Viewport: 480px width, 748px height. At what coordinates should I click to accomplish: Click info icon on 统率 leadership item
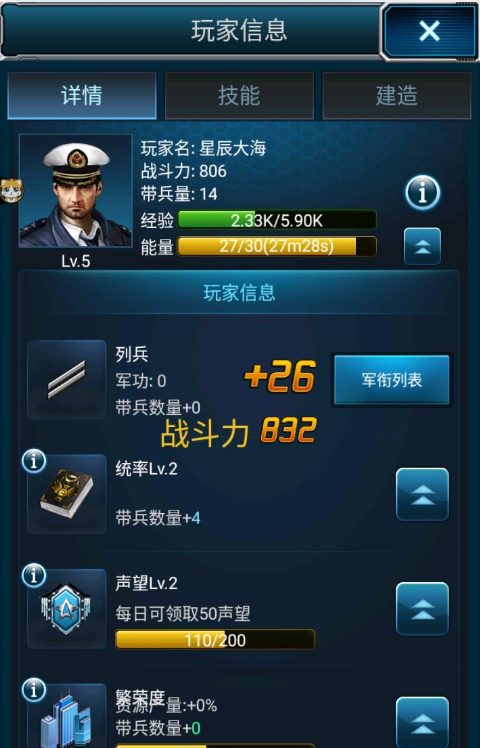tap(34, 461)
